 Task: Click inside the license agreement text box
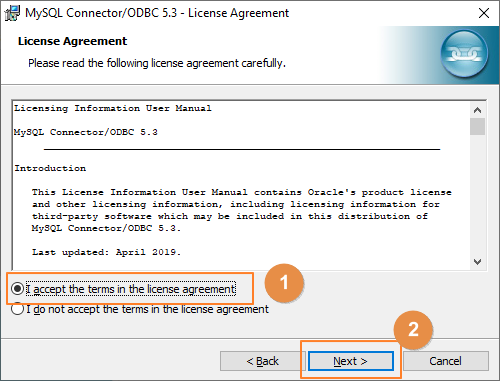241,185
